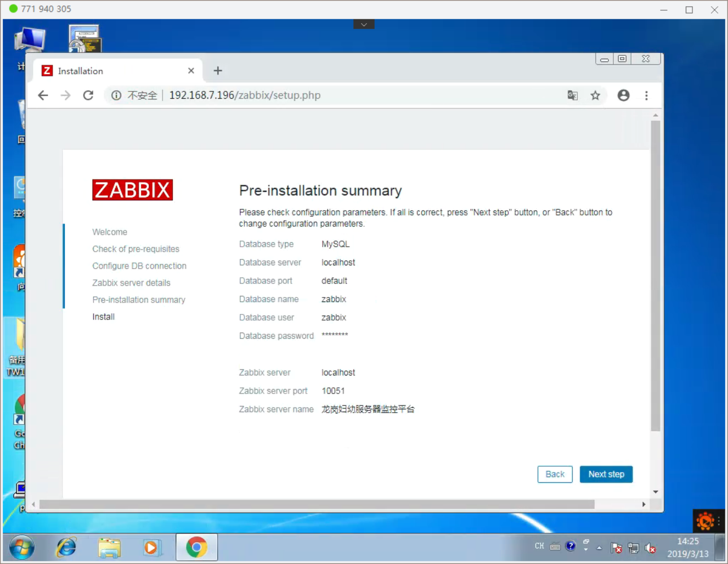Click the Zabbix server name value 龙岗妇幼服务器监控平台
Screen dimensions: 728x564
coord(368,409)
